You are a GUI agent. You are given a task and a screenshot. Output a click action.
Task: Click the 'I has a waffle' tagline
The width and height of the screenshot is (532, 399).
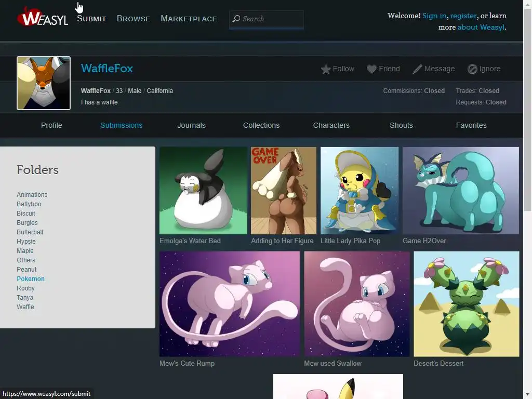[99, 102]
